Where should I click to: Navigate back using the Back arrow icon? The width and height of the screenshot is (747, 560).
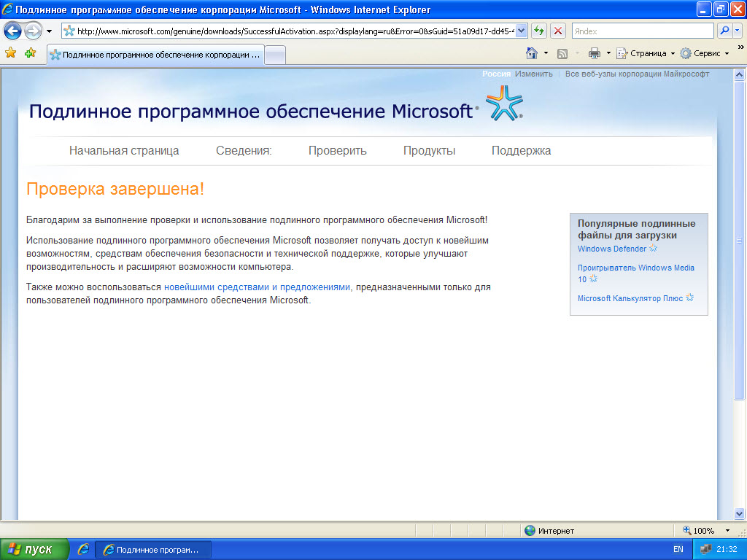click(12, 31)
